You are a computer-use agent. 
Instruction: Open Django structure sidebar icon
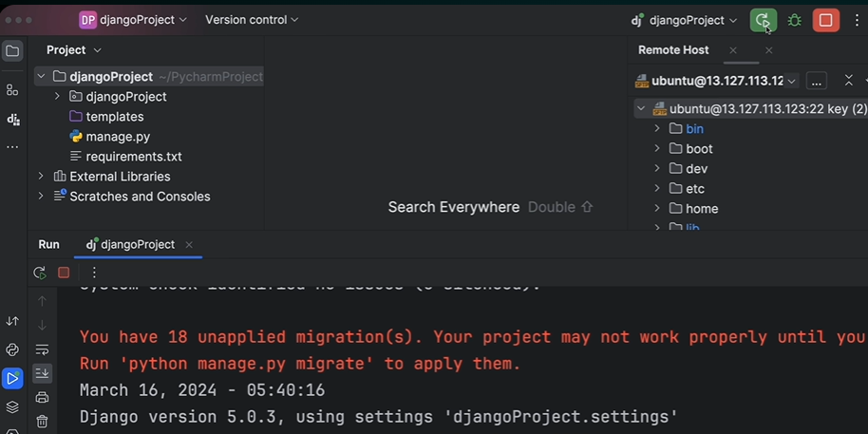point(12,119)
